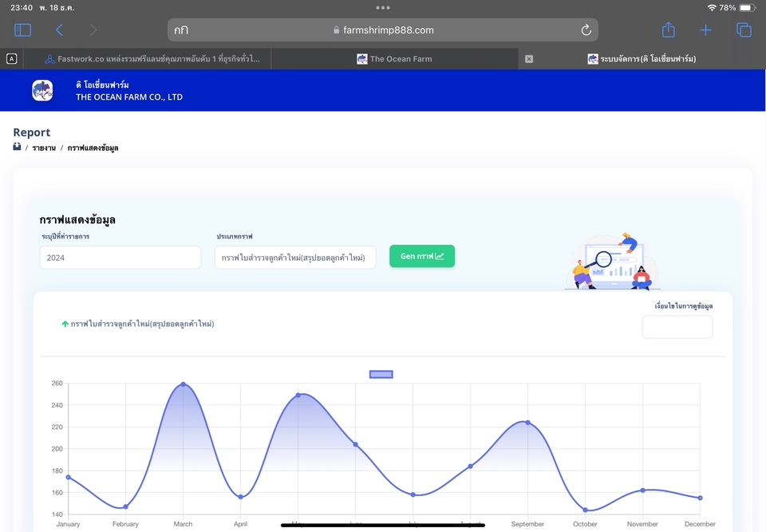Click The Ocean Farm company logo
766x532 pixels.
tap(42, 90)
